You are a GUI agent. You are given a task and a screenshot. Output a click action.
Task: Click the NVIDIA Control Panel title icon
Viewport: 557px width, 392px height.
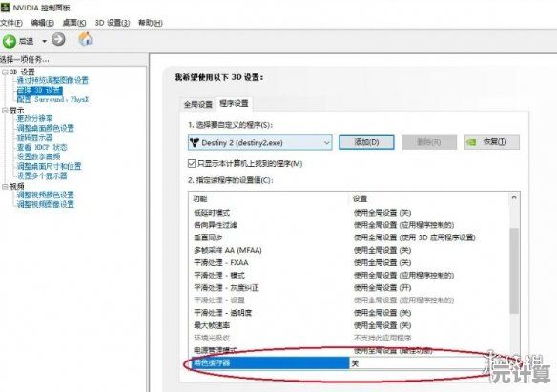[x=6, y=7]
